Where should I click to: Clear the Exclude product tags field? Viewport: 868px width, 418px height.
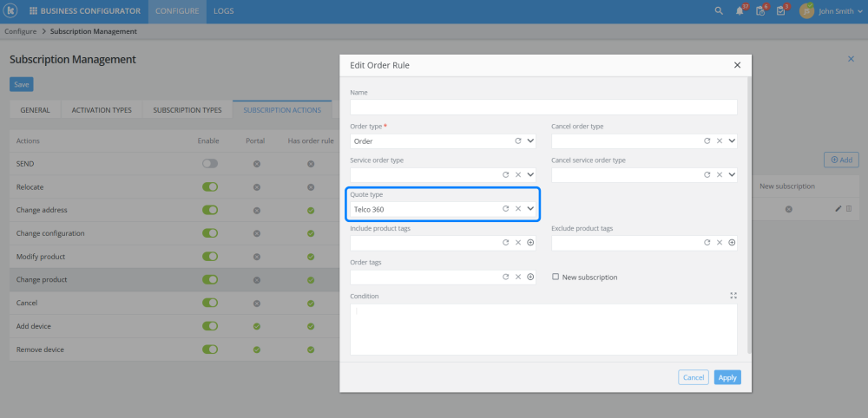click(x=720, y=243)
